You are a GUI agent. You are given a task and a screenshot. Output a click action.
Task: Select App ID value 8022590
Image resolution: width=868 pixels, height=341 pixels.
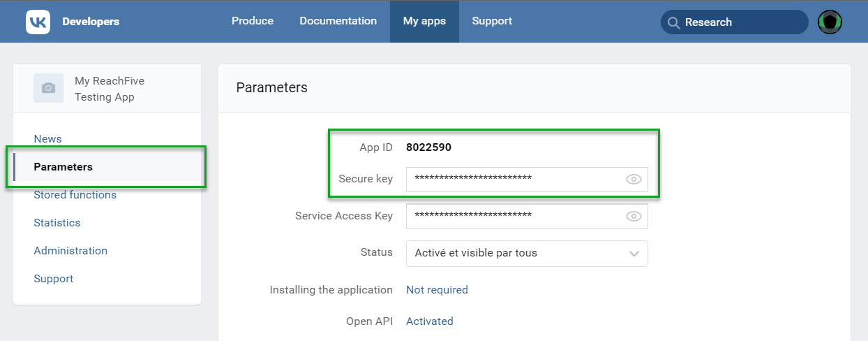click(429, 147)
